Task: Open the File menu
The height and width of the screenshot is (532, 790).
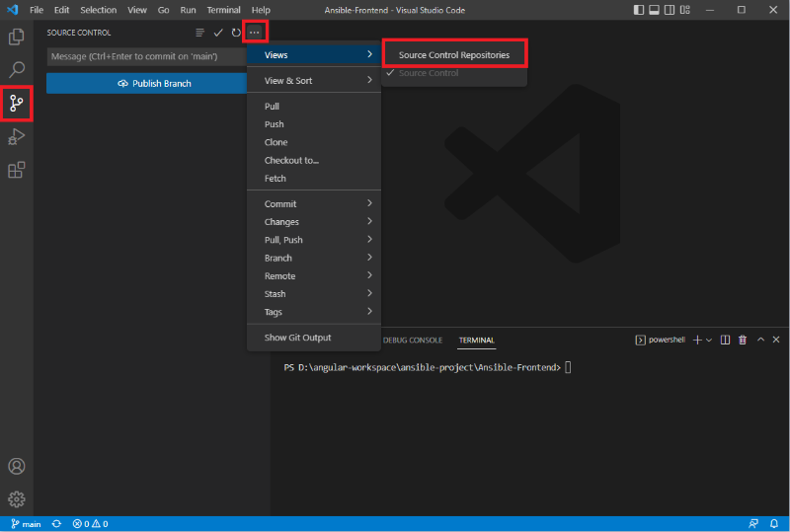Action: click(37, 10)
